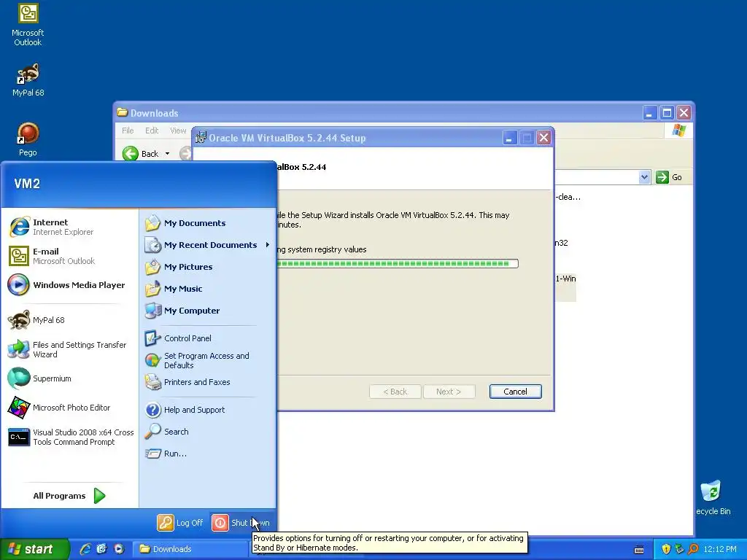Open Microsoft Photo Editor
The width and height of the screenshot is (747, 560).
[69, 408]
